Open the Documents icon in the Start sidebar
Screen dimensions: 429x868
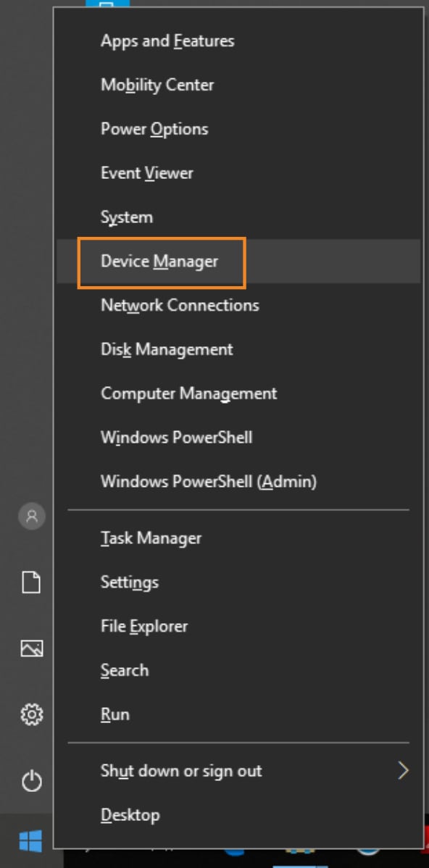click(32, 583)
